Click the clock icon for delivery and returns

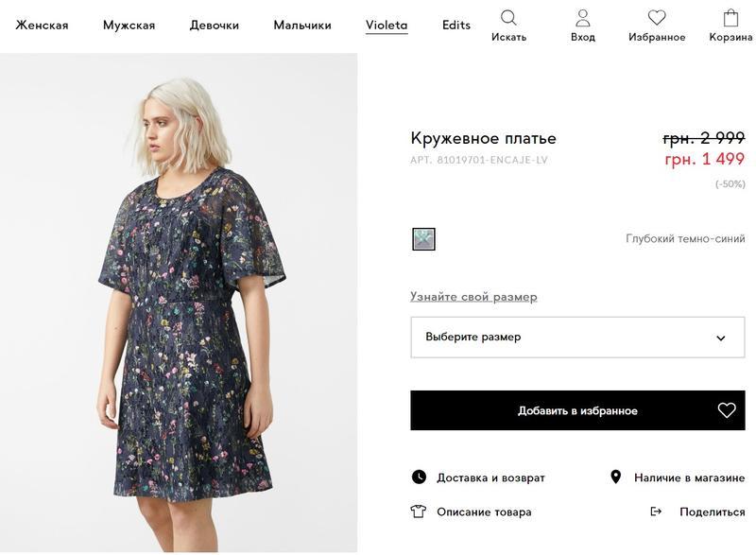419,477
